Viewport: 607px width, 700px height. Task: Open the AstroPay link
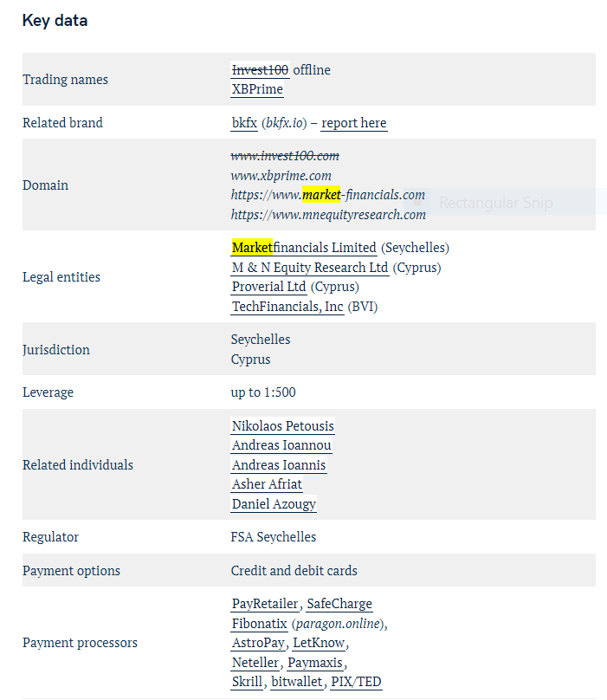[x=258, y=643]
